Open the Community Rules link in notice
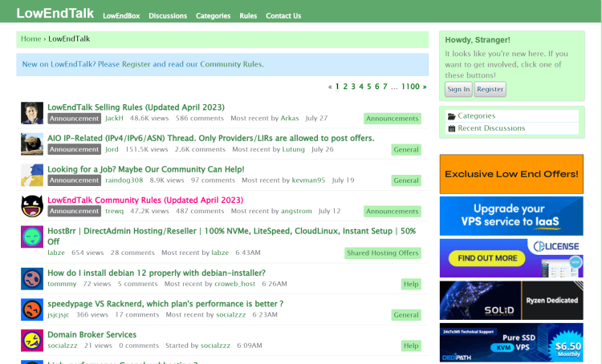 [231, 64]
